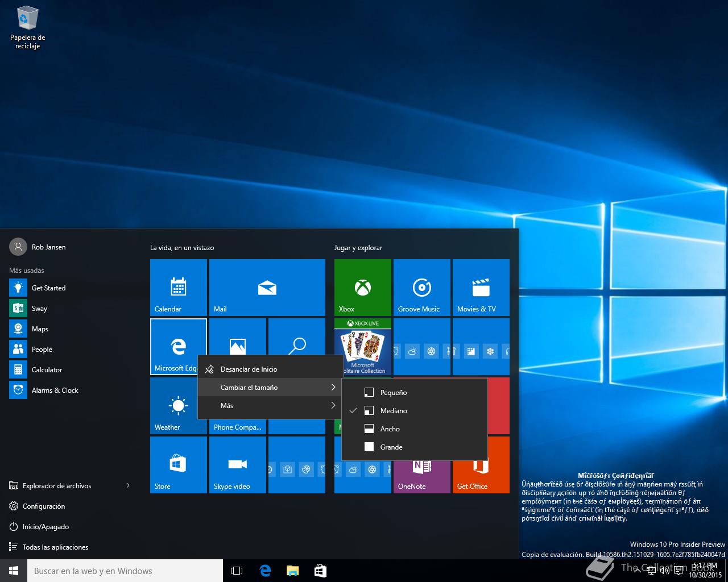Image resolution: width=728 pixels, height=582 pixels.
Task: Open the Movies & TV tile
Action: pyautogui.click(x=481, y=288)
